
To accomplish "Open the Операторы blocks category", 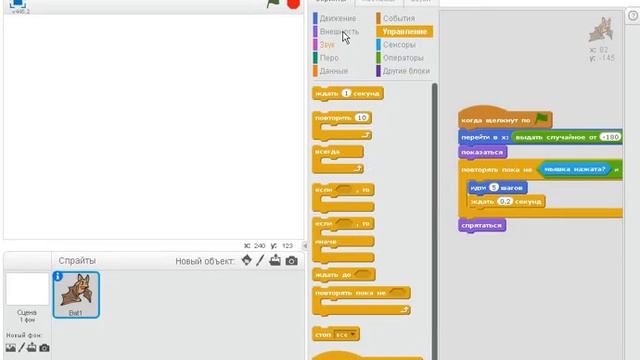I will [403, 58].
